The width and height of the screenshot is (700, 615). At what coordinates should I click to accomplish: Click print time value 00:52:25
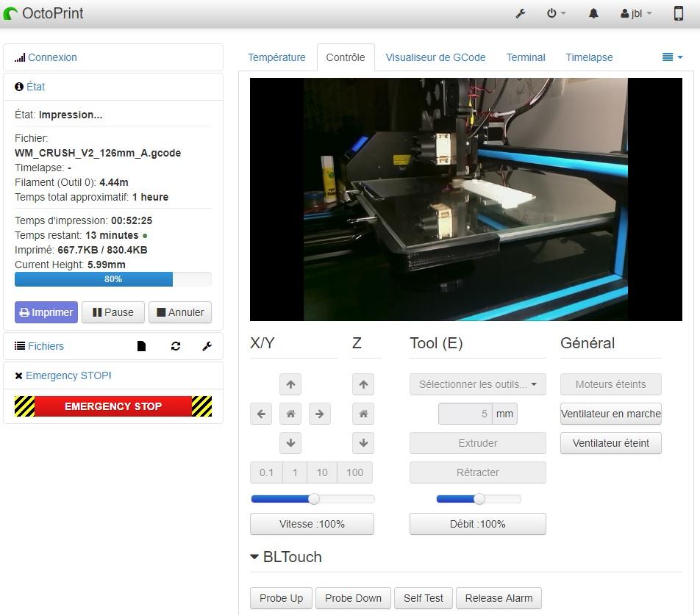132,220
